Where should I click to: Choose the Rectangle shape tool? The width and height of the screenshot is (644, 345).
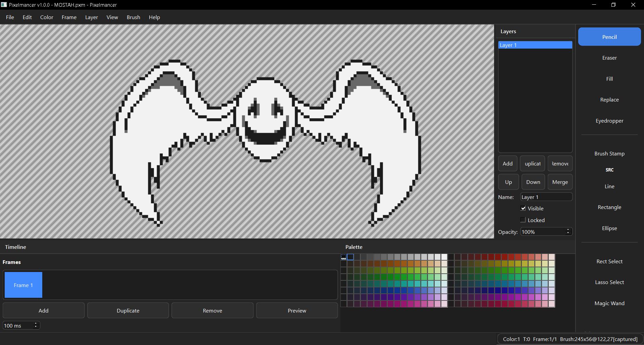[x=609, y=207]
